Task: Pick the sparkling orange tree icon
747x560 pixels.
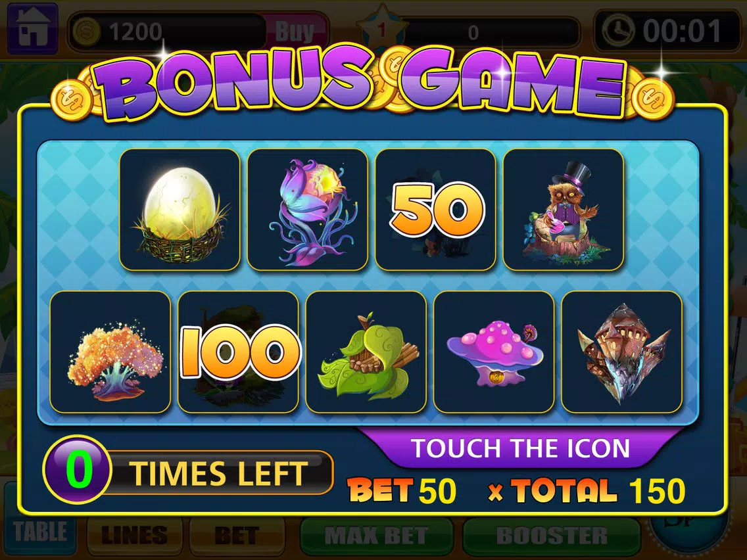Action: coord(110,352)
